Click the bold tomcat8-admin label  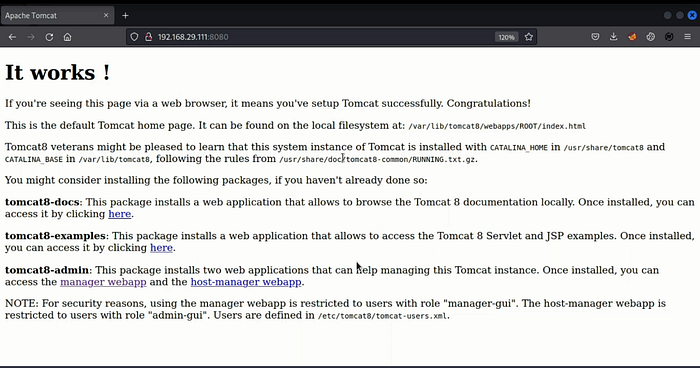[x=47, y=270]
